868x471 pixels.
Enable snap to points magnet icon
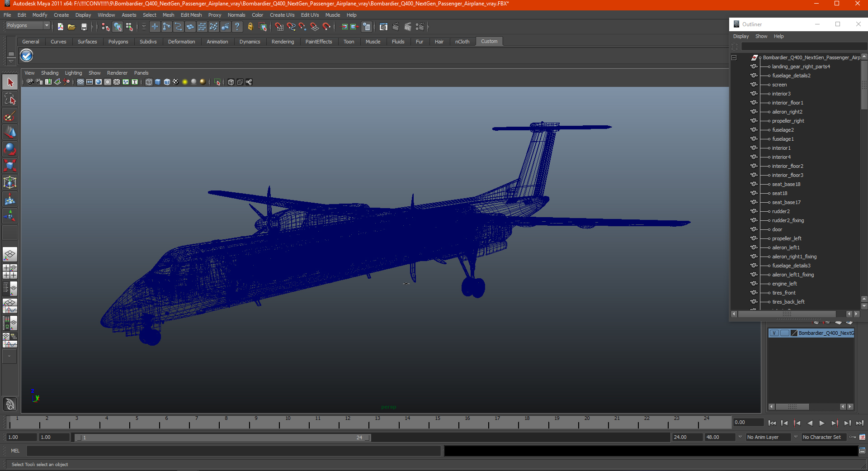pos(303,27)
